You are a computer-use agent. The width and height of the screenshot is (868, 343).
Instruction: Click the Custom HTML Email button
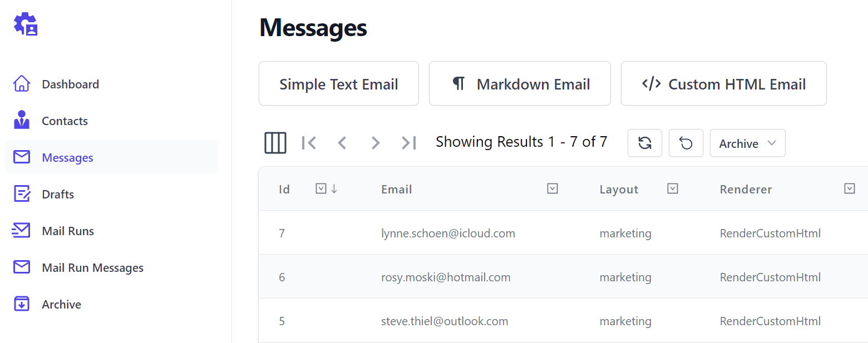[724, 83]
